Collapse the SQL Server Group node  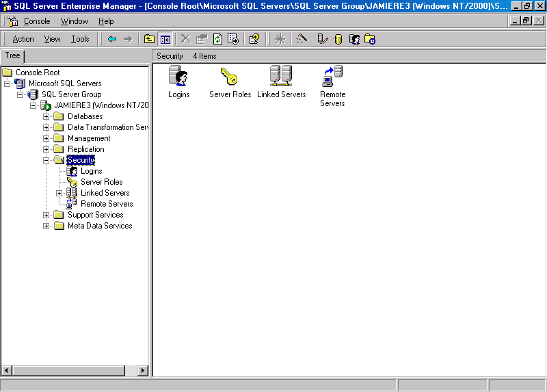click(21, 94)
